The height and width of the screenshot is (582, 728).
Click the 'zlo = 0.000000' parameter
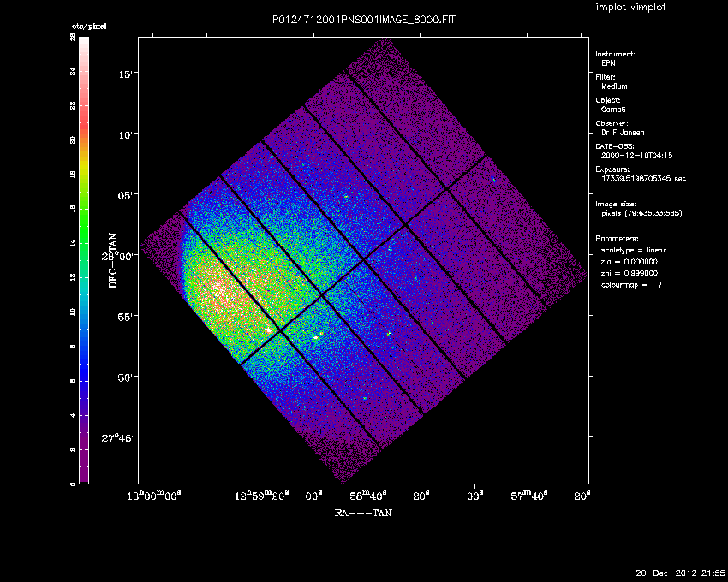click(x=630, y=262)
